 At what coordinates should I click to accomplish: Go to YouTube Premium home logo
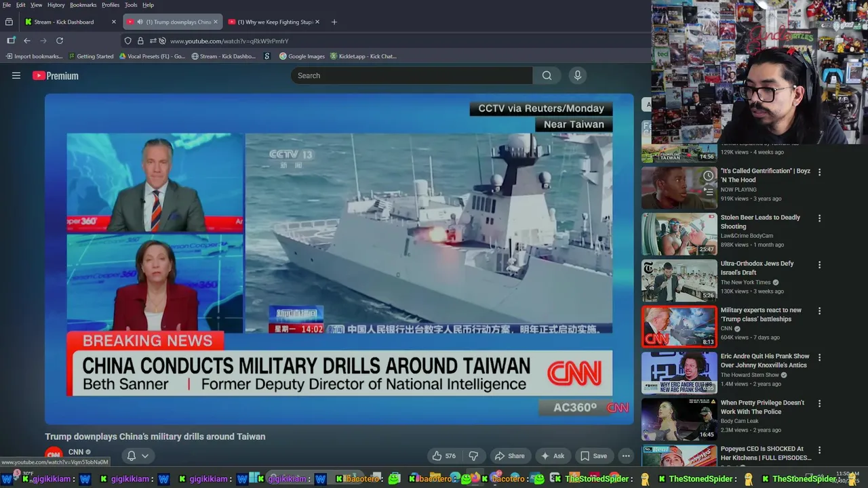pyautogui.click(x=56, y=76)
